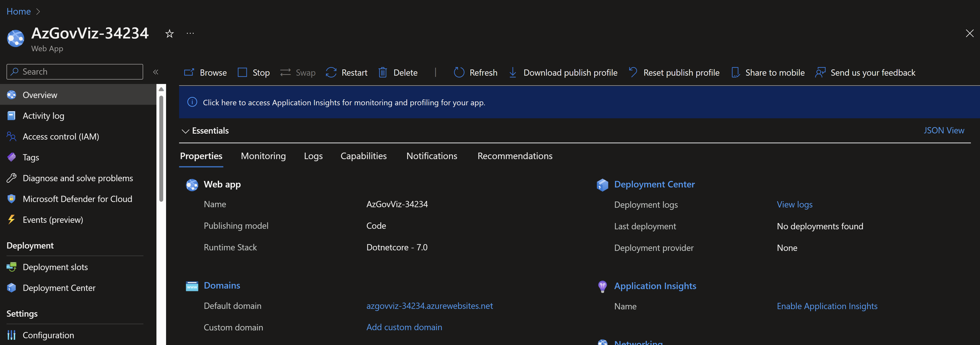Viewport: 980px width, 345px height.
Task: Open the Deployment Center link
Action: (x=654, y=183)
